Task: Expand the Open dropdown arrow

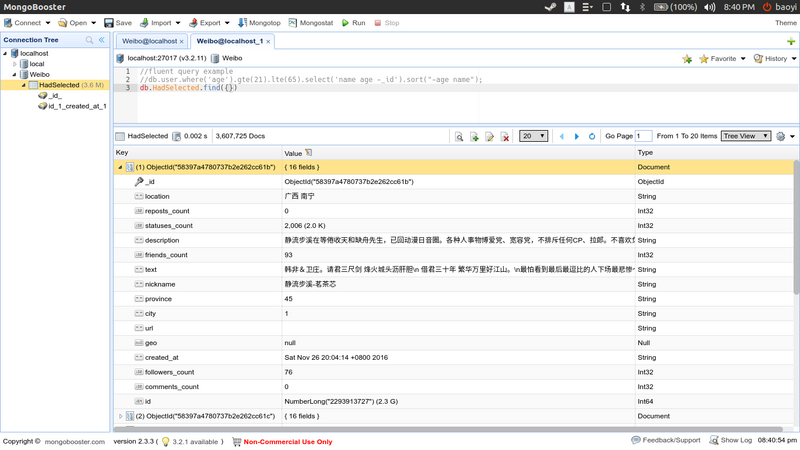Action: click(x=93, y=23)
